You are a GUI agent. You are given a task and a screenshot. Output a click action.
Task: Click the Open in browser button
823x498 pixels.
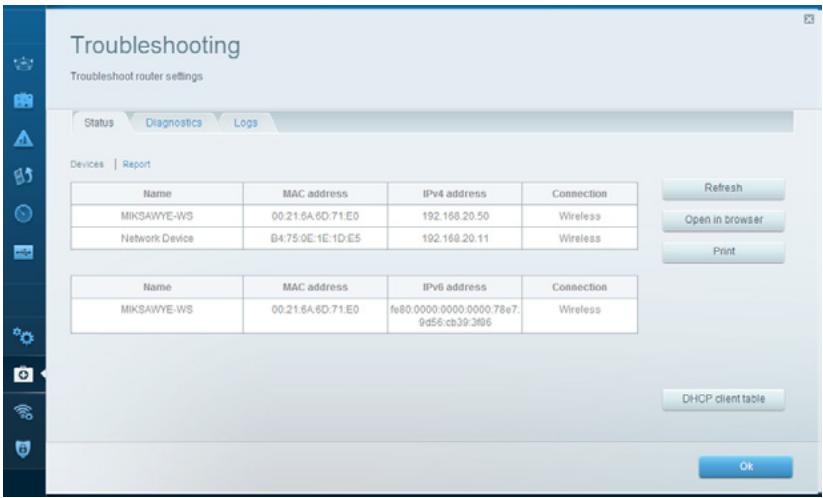coord(723,220)
